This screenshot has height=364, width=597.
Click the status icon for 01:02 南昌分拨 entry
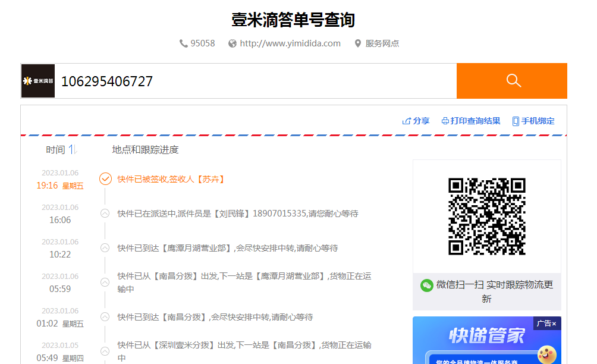tap(105, 317)
